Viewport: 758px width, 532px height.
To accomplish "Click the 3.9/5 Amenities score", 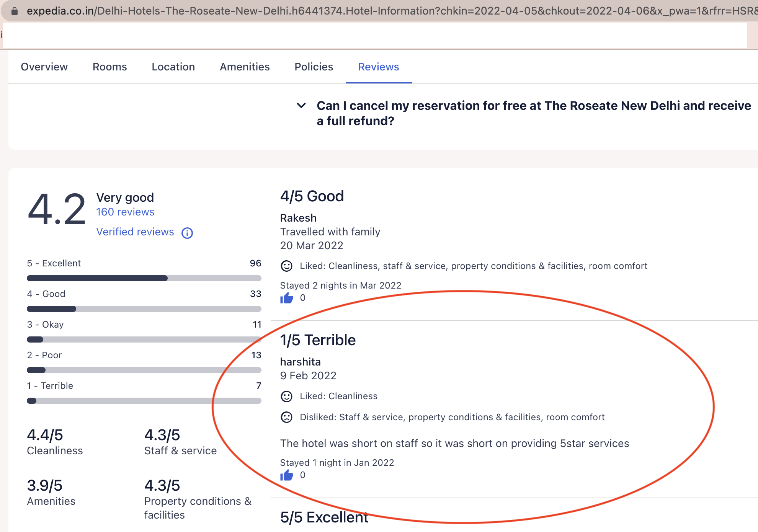I will click(x=45, y=486).
